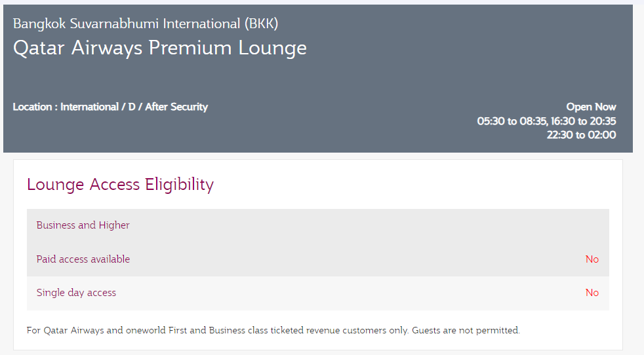
Task: Click the Paid access available label
Action: [x=83, y=259]
